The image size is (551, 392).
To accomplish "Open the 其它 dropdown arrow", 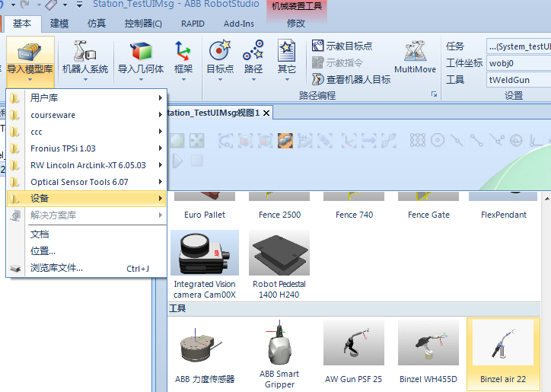I will click(287, 80).
